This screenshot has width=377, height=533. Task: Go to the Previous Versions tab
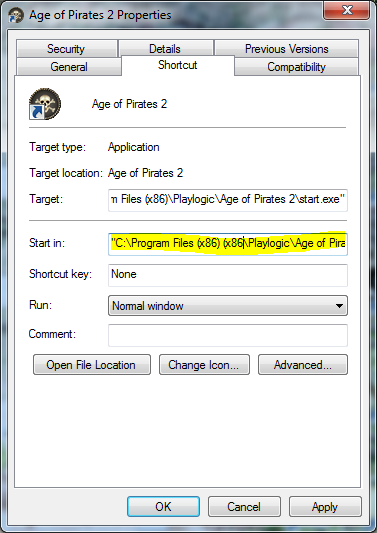pos(287,49)
